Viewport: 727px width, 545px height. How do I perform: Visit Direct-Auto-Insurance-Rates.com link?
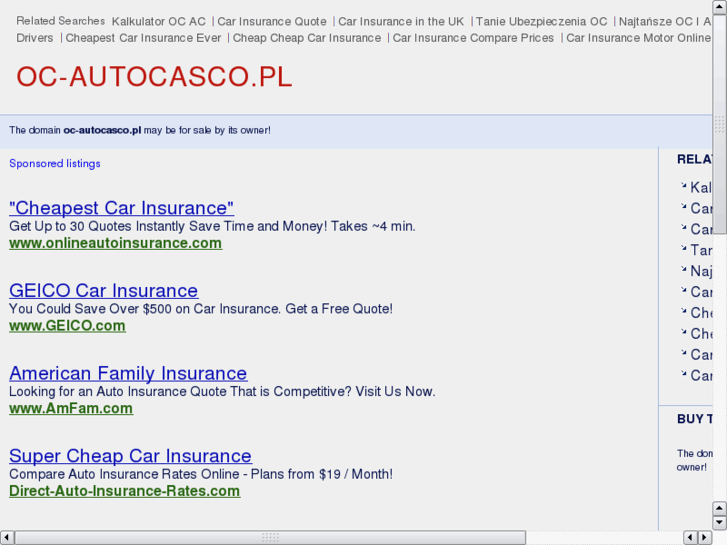(125, 491)
